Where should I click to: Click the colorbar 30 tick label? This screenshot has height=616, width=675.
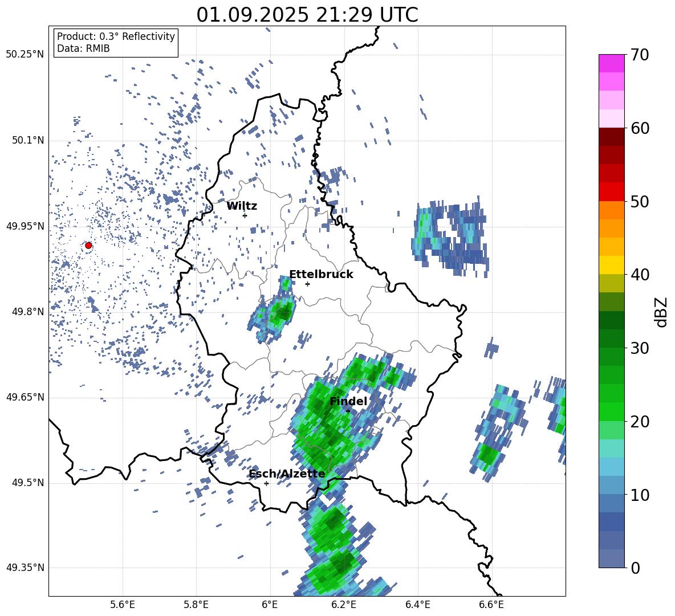[640, 348]
